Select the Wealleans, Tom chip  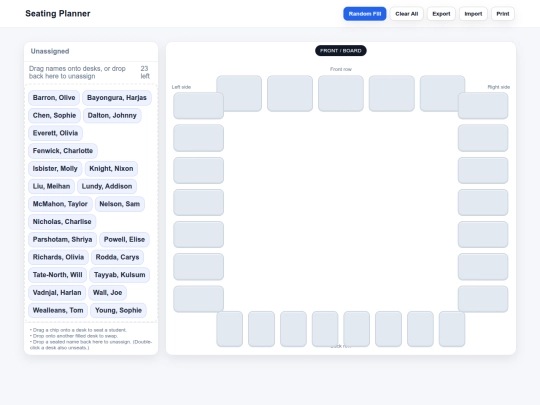[x=58, y=310]
